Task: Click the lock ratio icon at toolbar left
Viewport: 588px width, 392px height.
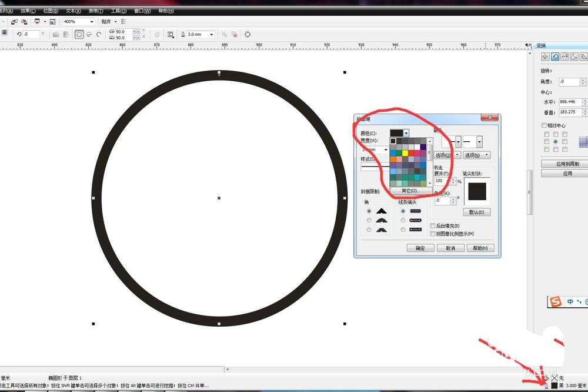Action: [x=5, y=33]
